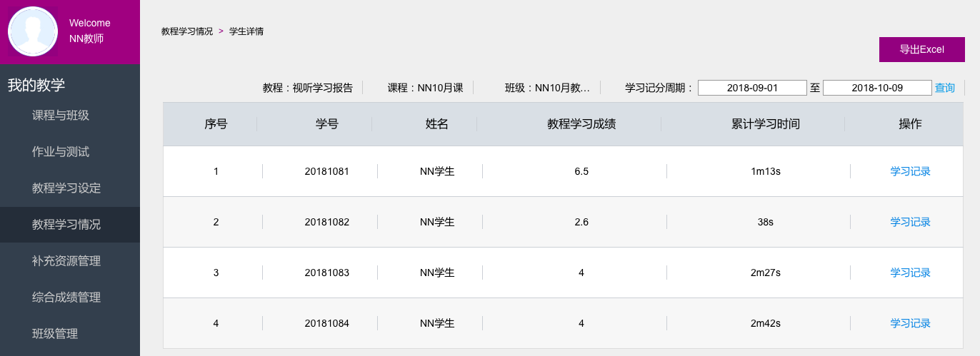The image size is (980, 356).
Task: Click 教程学习情况 breadcrumb link
Action: (187, 31)
